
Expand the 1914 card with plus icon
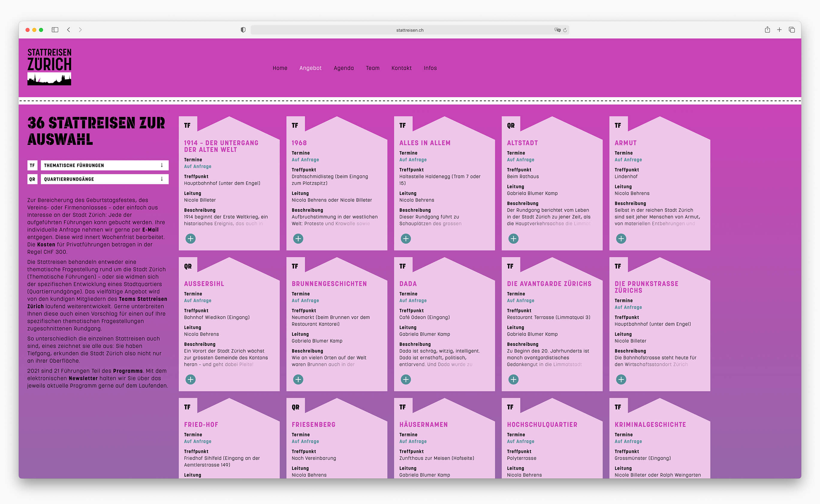pos(191,239)
